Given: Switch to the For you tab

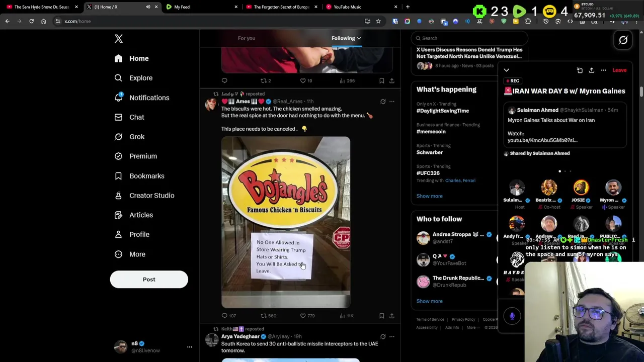Looking at the screenshot, I should 247,38.
